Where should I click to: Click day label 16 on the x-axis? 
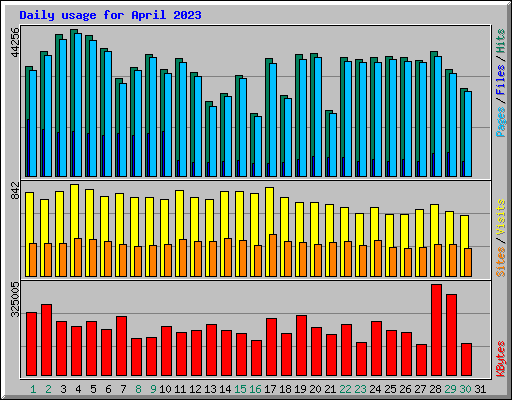coord(255,389)
